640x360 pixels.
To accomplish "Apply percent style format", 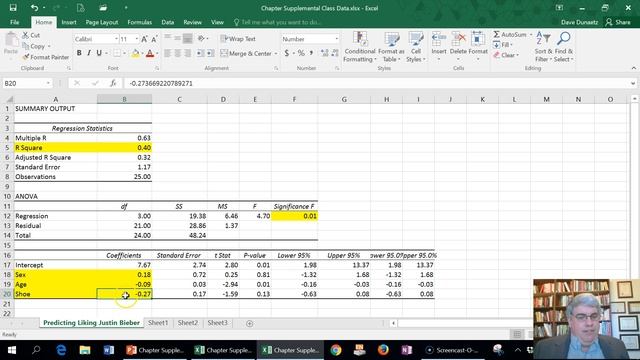I will pyautogui.click(x=301, y=53).
